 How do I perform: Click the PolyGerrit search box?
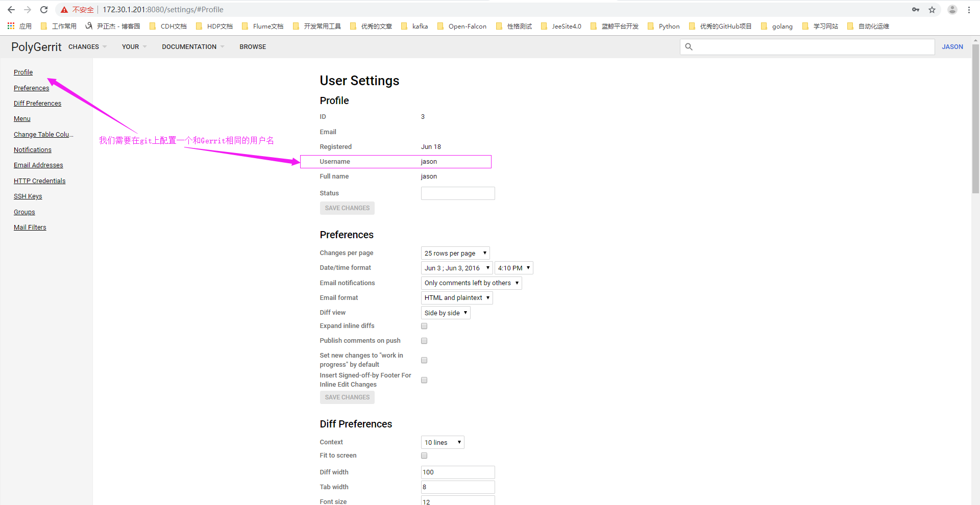pos(807,47)
